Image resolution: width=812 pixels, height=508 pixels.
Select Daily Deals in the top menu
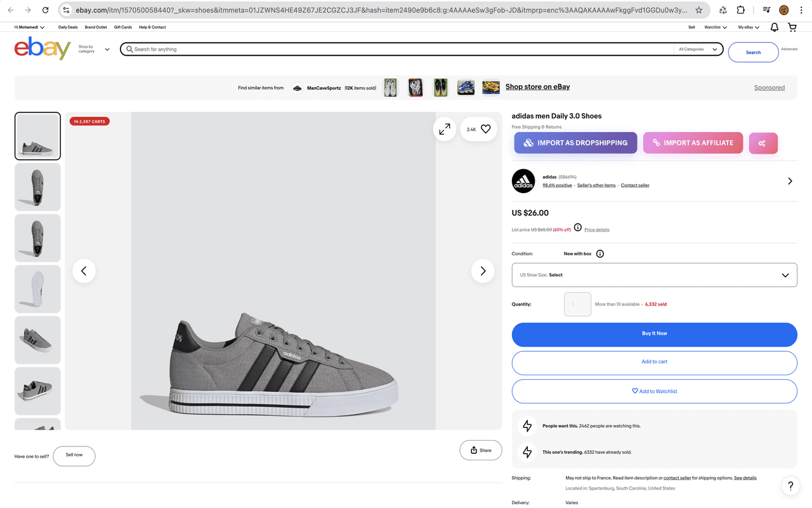point(67,27)
